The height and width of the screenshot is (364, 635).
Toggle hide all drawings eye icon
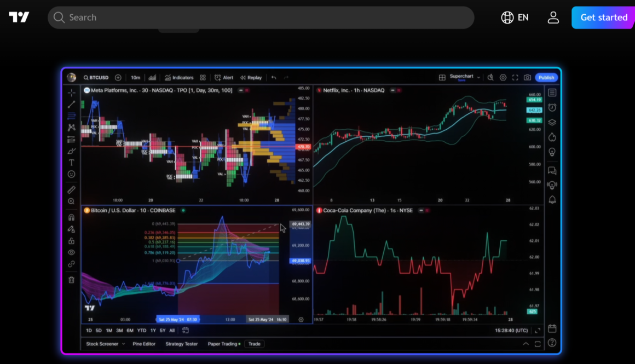(x=71, y=252)
